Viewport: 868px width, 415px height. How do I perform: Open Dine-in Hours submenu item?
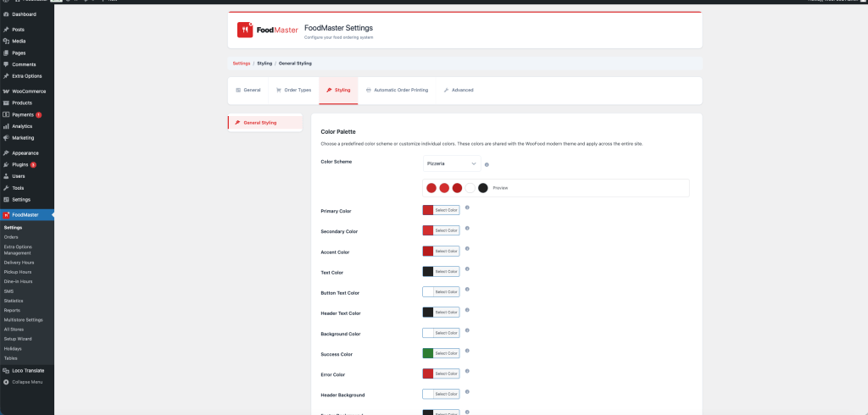click(19, 282)
